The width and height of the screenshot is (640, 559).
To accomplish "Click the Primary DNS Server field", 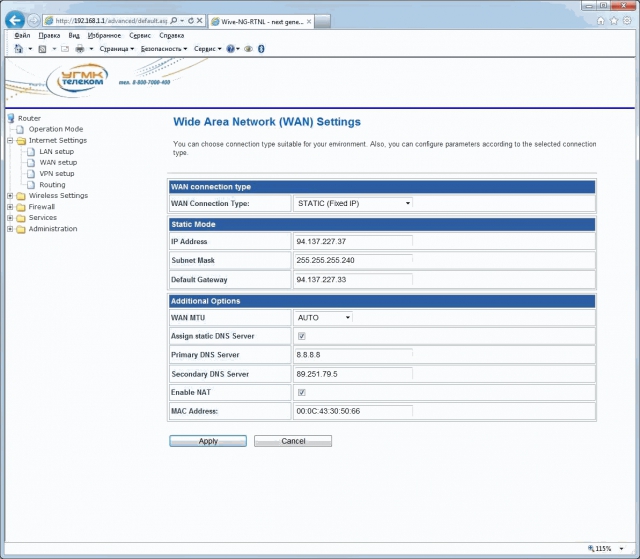I will (354, 354).
